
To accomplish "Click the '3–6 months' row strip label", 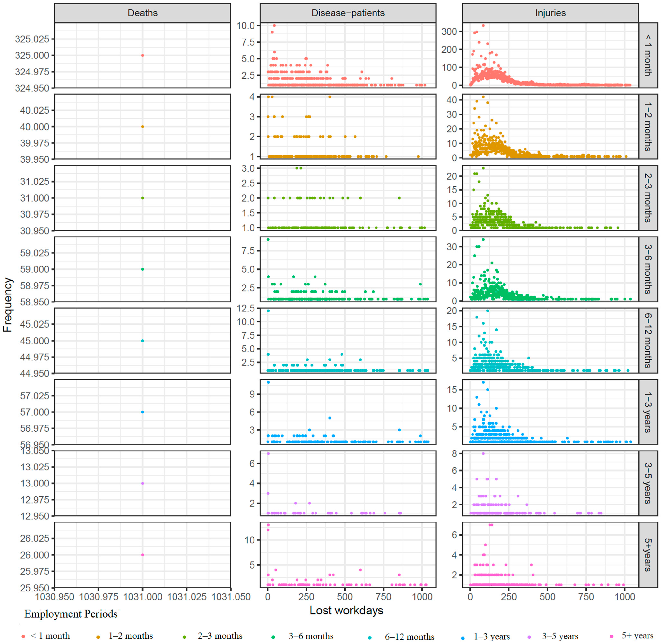I will pos(648,269).
